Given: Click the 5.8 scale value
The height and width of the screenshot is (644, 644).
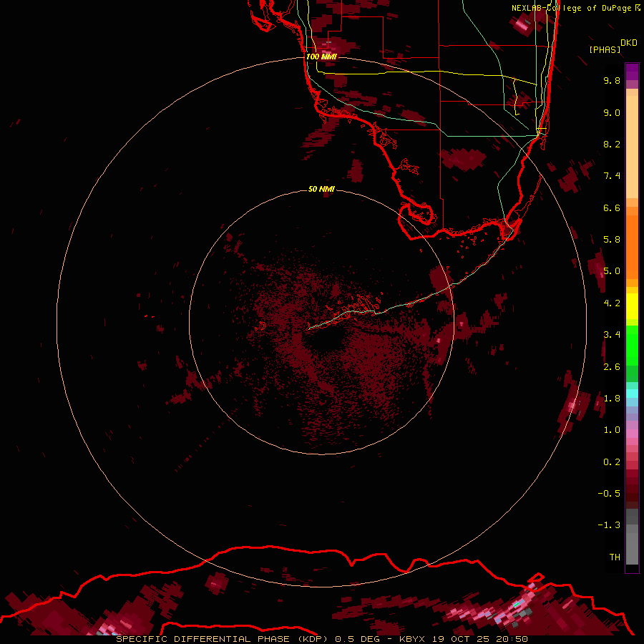Looking at the screenshot, I should tap(612, 240).
